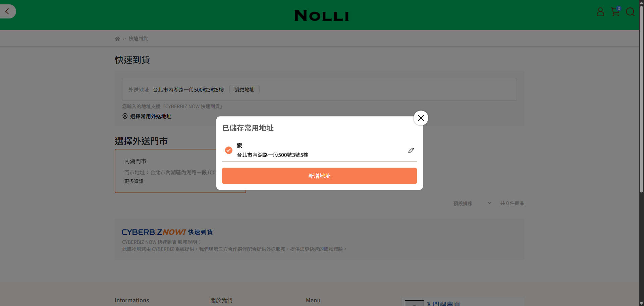
Task: Click the back arrow button
Action: pyautogui.click(x=7, y=11)
